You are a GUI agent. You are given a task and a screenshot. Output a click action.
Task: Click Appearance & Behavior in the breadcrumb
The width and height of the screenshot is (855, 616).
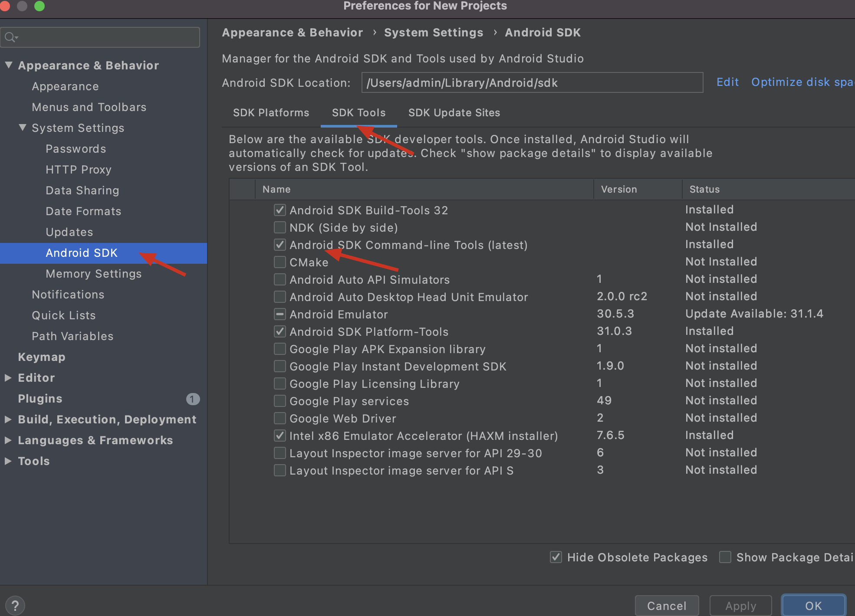292,33
